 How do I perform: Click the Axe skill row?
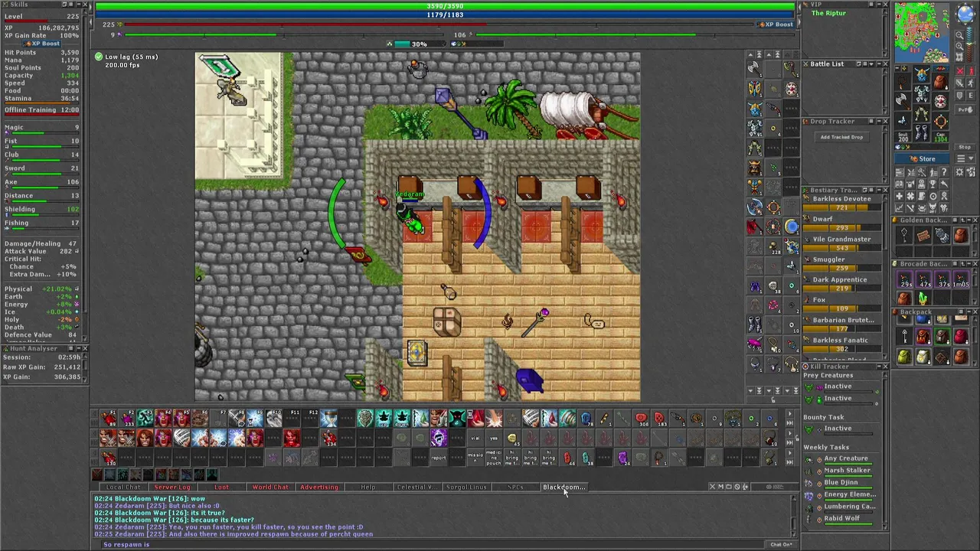(x=41, y=184)
